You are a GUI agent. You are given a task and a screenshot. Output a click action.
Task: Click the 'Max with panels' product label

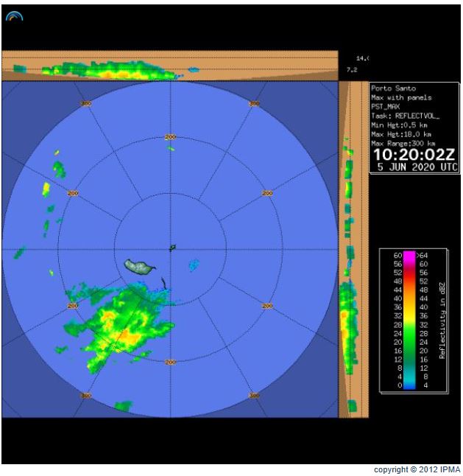tap(401, 98)
